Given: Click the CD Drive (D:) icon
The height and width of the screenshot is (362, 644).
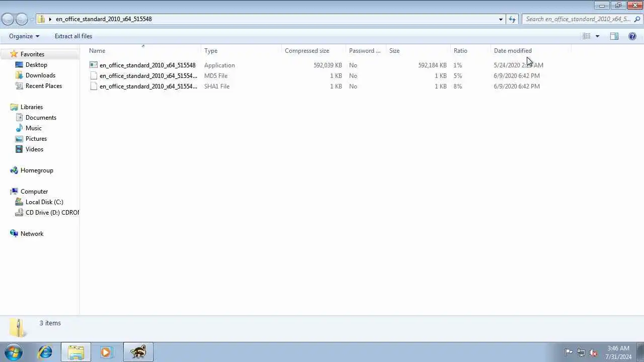Looking at the screenshot, I should coord(19,212).
